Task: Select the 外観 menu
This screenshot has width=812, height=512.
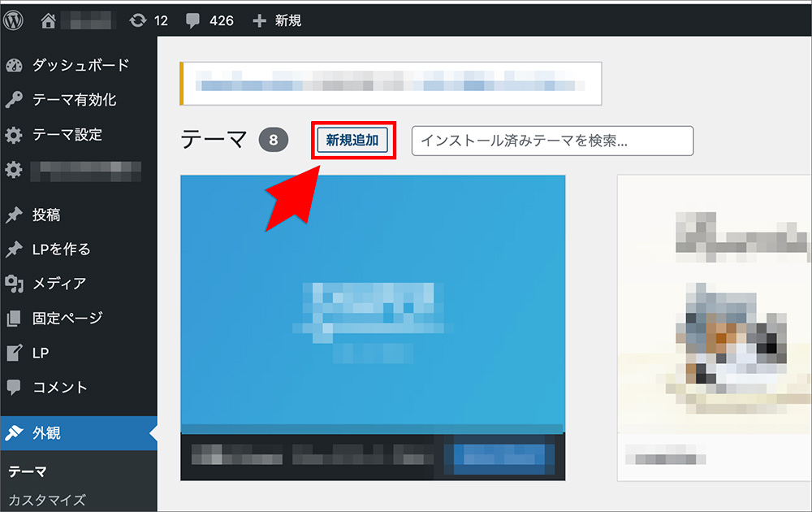Action: [x=78, y=432]
